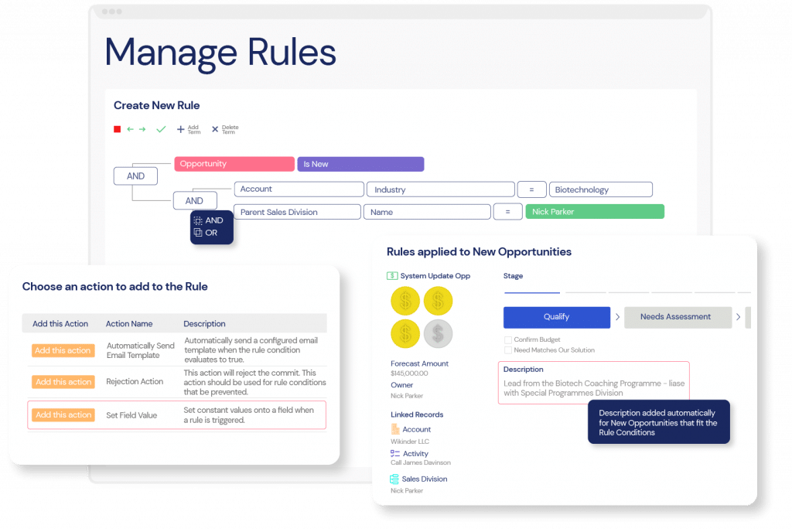792x532 pixels.
Task: Click the Description text box
Action: pyautogui.click(x=593, y=383)
